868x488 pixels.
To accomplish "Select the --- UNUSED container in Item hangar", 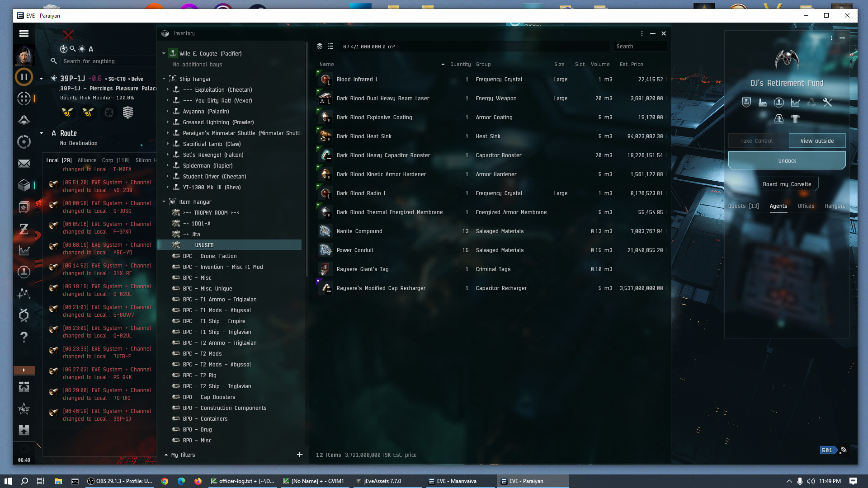I will (230, 245).
